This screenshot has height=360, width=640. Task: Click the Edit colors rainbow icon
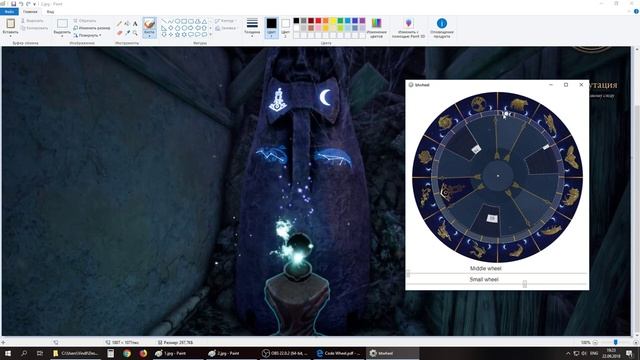(x=376, y=23)
